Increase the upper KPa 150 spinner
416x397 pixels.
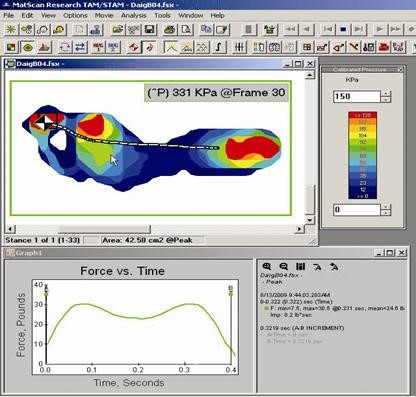(386, 94)
